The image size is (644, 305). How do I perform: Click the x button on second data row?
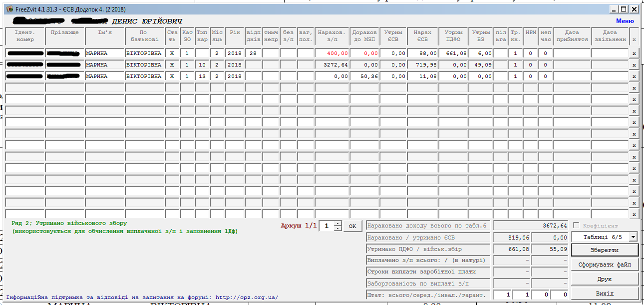click(634, 65)
